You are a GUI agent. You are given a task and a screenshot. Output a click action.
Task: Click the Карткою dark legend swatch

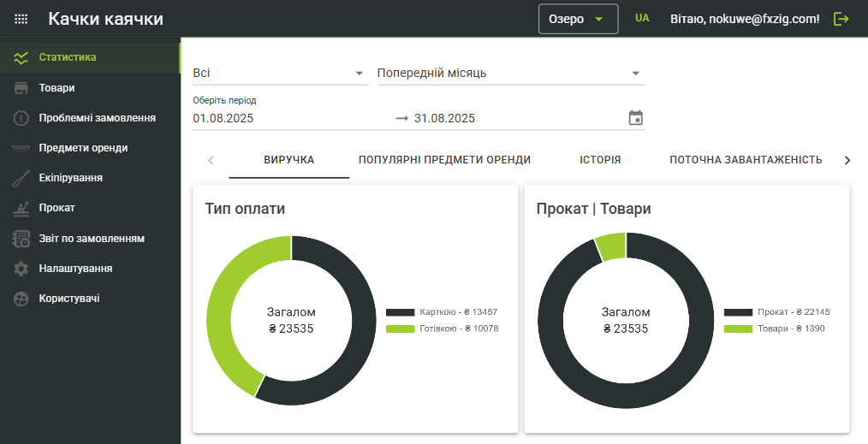(x=401, y=312)
